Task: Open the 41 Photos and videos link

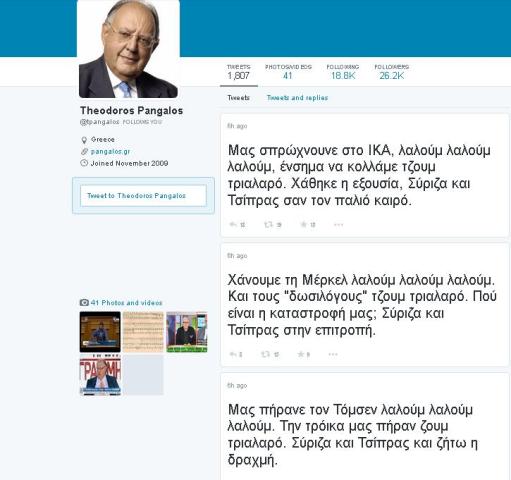Action: (x=126, y=303)
